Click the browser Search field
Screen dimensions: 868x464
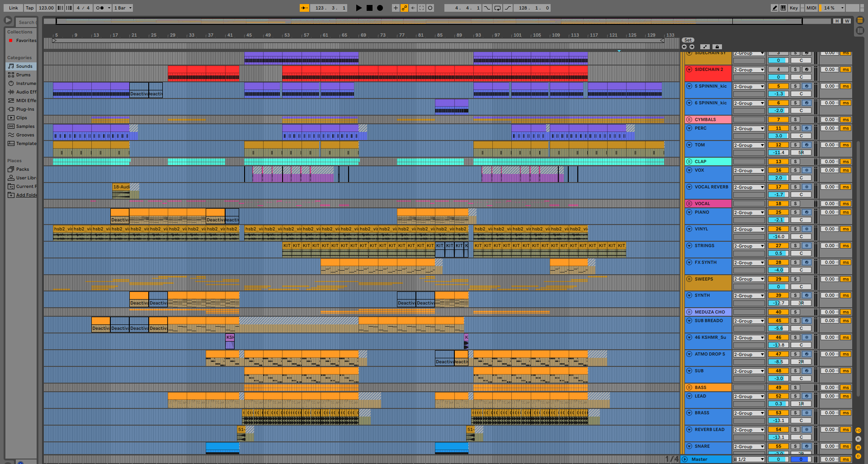tap(26, 22)
